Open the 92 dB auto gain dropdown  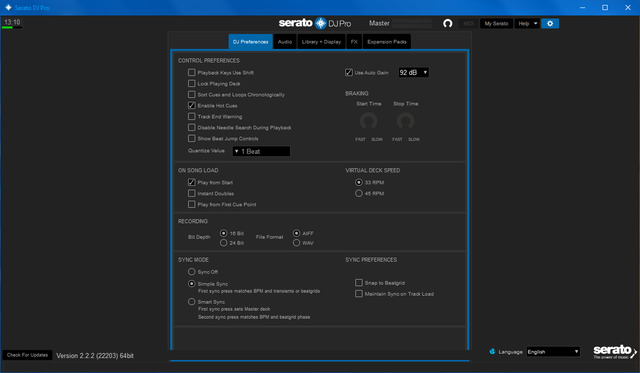click(x=413, y=72)
